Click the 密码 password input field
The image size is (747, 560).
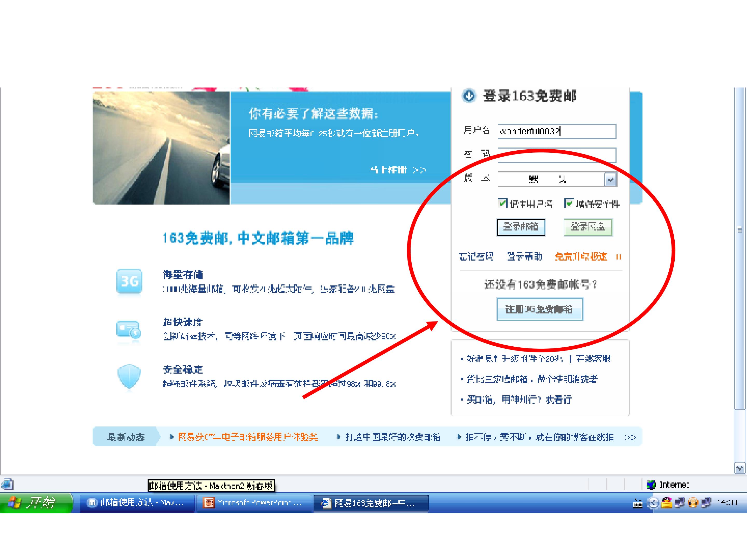(x=557, y=155)
